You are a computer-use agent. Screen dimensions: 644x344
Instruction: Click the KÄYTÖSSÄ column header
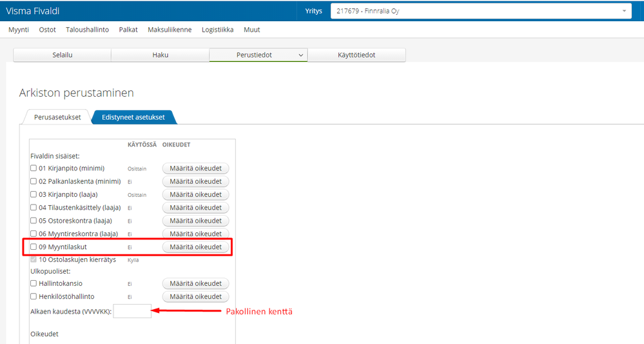click(142, 145)
